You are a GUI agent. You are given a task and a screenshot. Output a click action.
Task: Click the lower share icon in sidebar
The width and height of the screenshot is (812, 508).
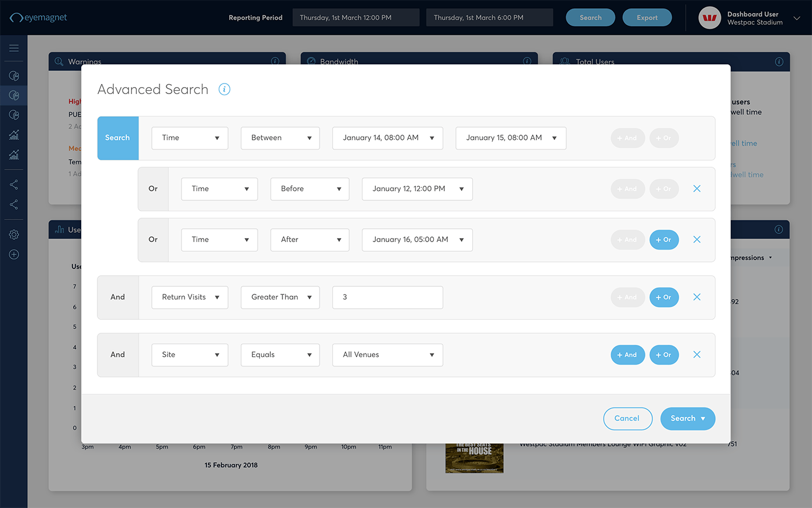[14, 204]
